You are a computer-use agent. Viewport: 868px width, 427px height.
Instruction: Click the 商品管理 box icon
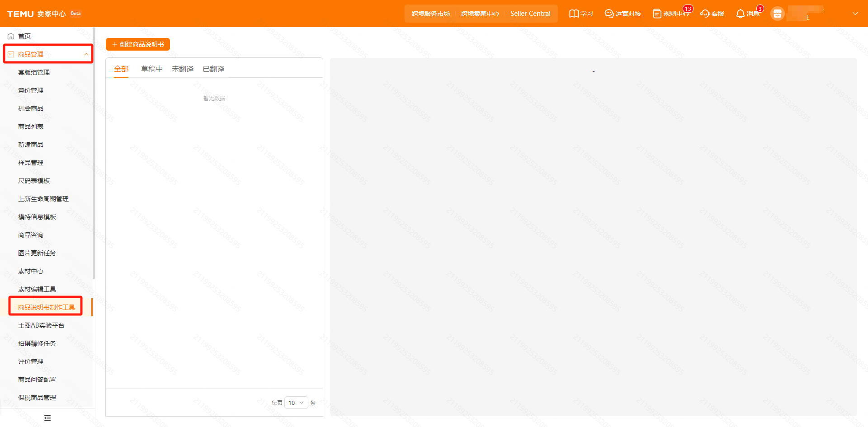click(x=11, y=54)
